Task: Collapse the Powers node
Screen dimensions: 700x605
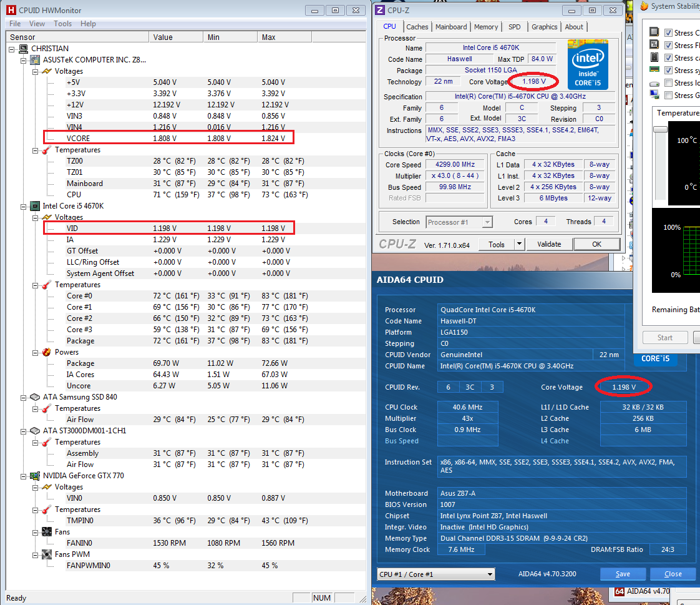Action: (36, 353)
